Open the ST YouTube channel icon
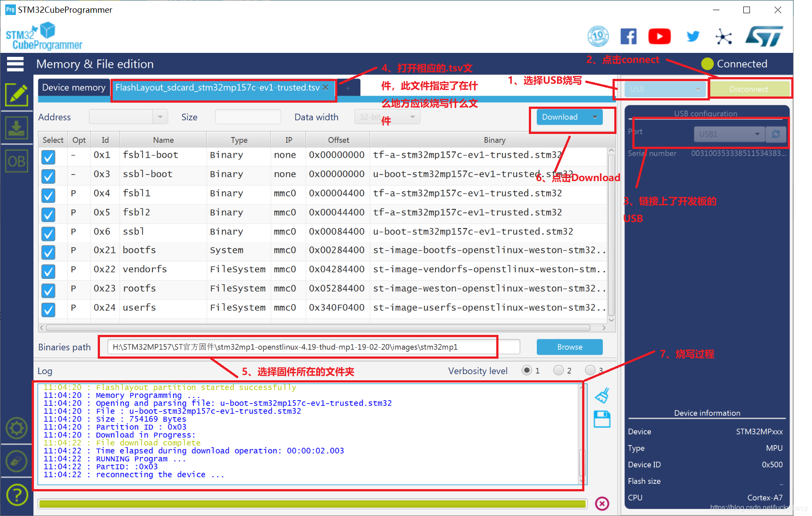Screen dimensions: 812x516 click(x=659, y=36)
